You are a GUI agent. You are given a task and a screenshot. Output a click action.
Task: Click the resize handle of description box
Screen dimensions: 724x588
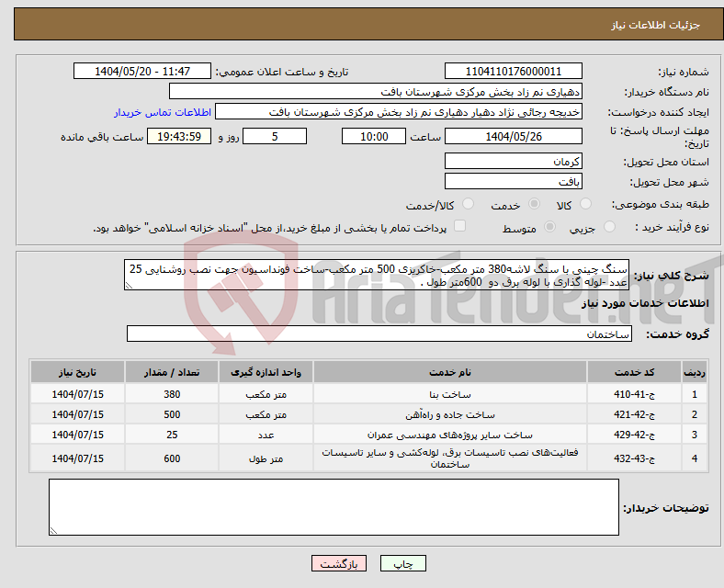pyautogui.click(x=129, y=286)
